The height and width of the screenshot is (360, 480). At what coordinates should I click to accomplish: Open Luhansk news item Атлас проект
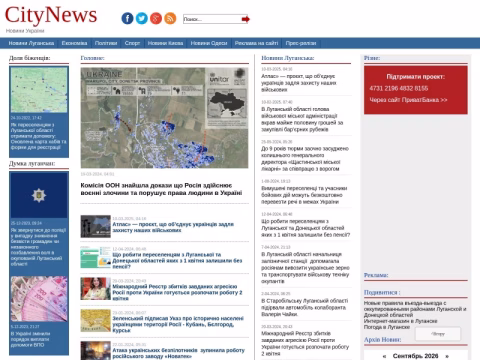[x=299, y=83]
